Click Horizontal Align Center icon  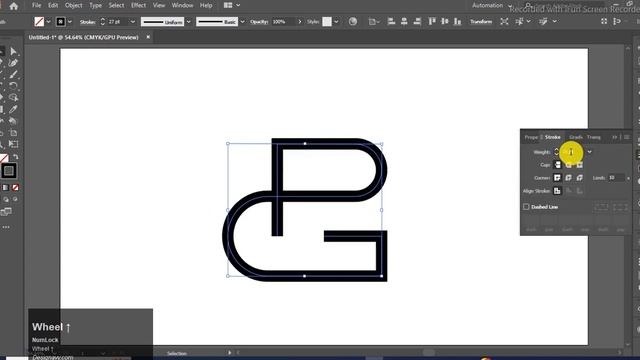tap(404, 21)
